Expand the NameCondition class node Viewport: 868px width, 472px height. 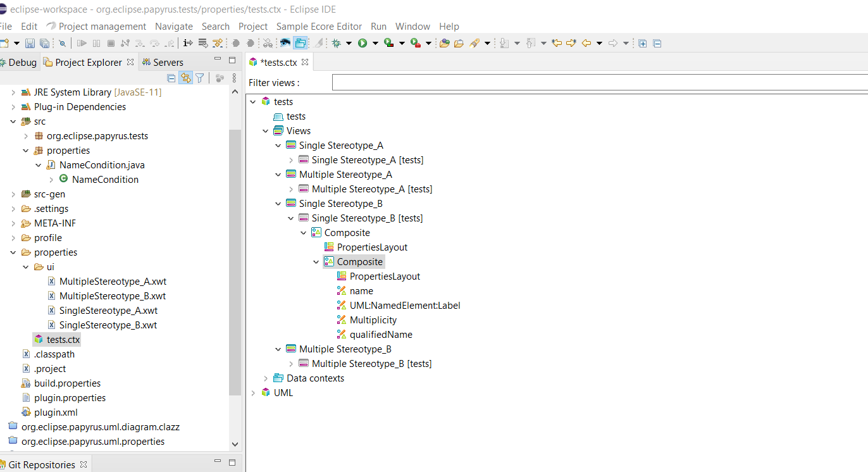(x=51, y=180)
